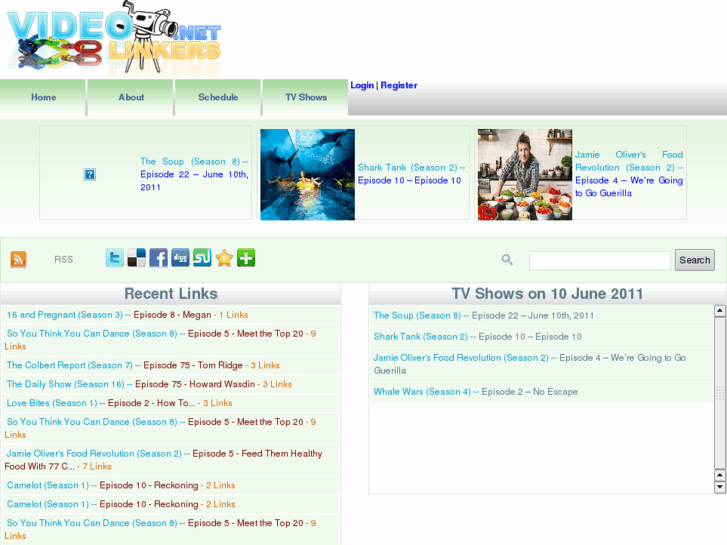Open The Soup in the TV Shows on 10 June list

pos(484,315)
